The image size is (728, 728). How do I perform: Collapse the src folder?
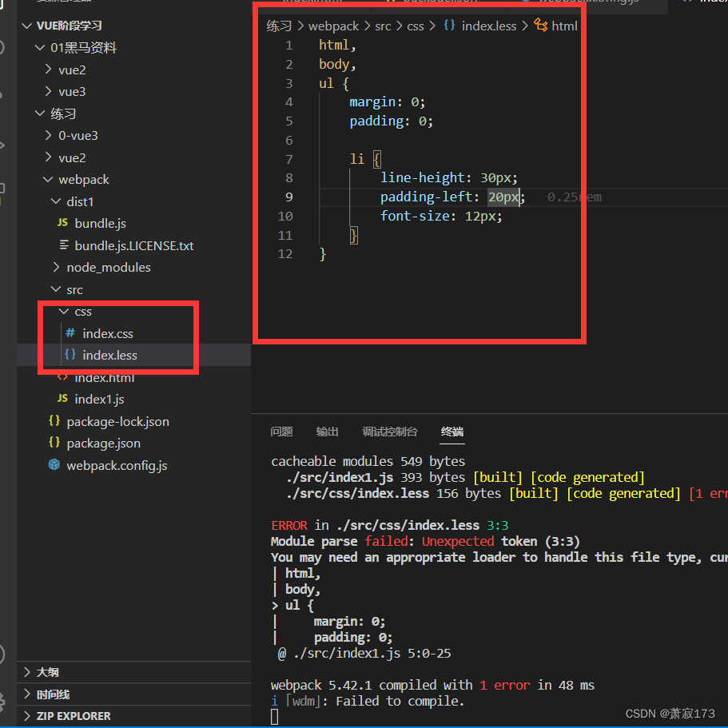point(56,290)
